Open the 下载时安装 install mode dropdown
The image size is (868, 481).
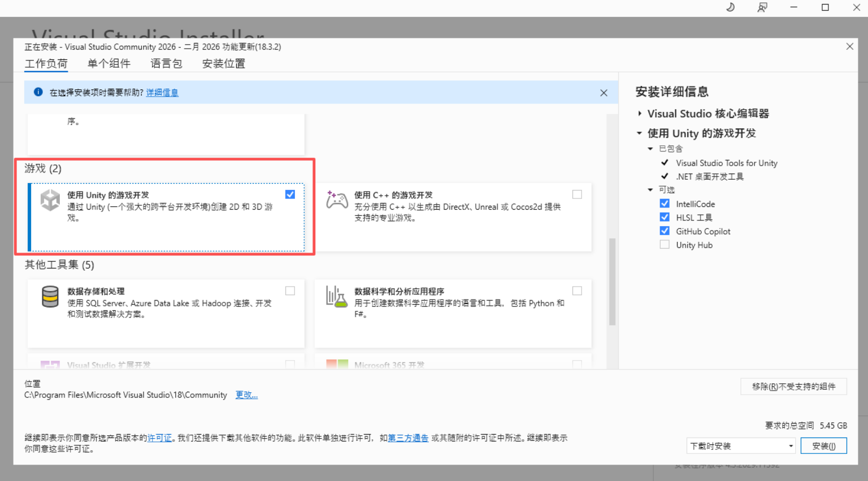[741, 446]
